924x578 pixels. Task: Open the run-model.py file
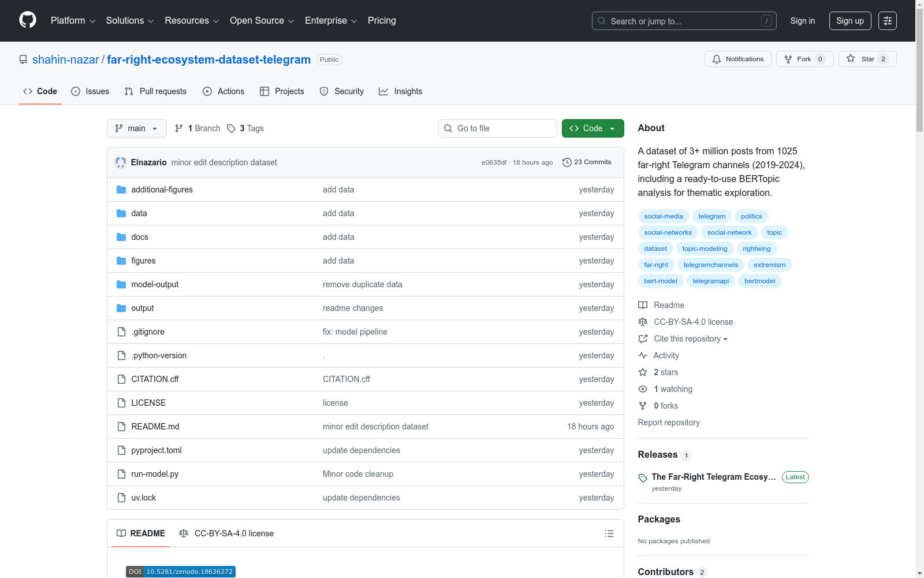coord(155,474)
